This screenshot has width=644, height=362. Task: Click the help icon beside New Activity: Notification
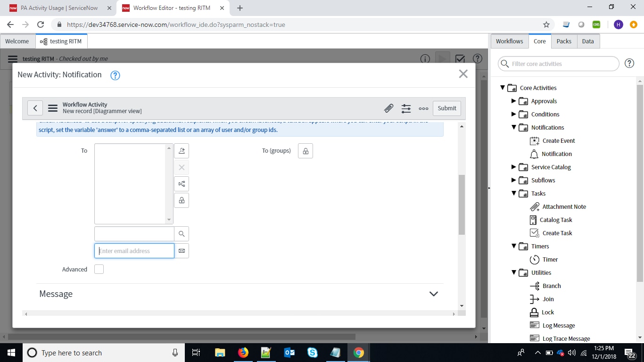(x=115, y=75)
